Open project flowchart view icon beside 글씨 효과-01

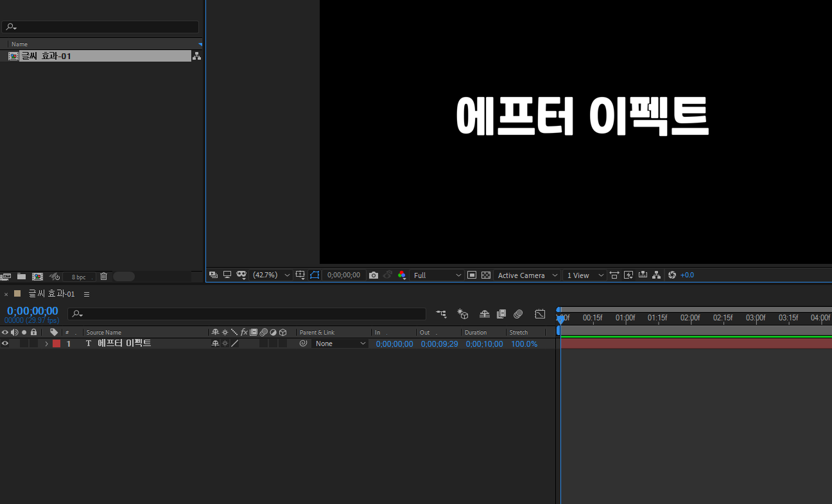pos(196,56)
